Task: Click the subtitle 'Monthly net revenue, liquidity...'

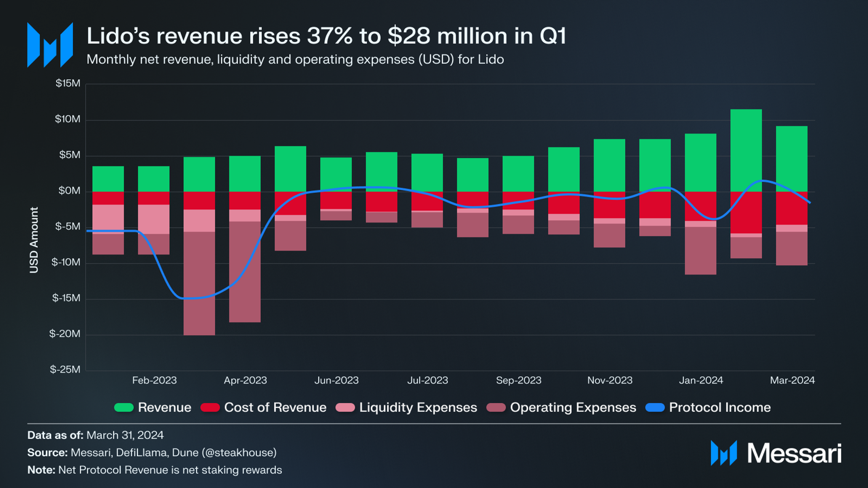Action: 295,60
